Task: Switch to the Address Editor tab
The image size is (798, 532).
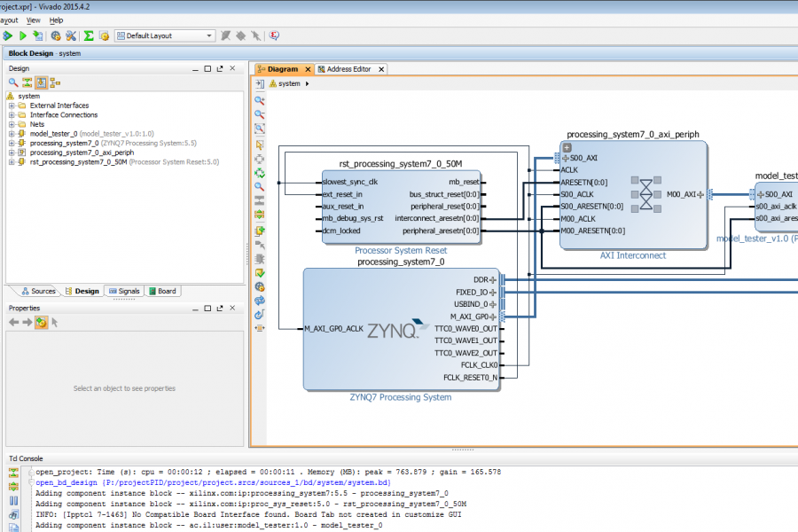Action: (x=348, y=69)
